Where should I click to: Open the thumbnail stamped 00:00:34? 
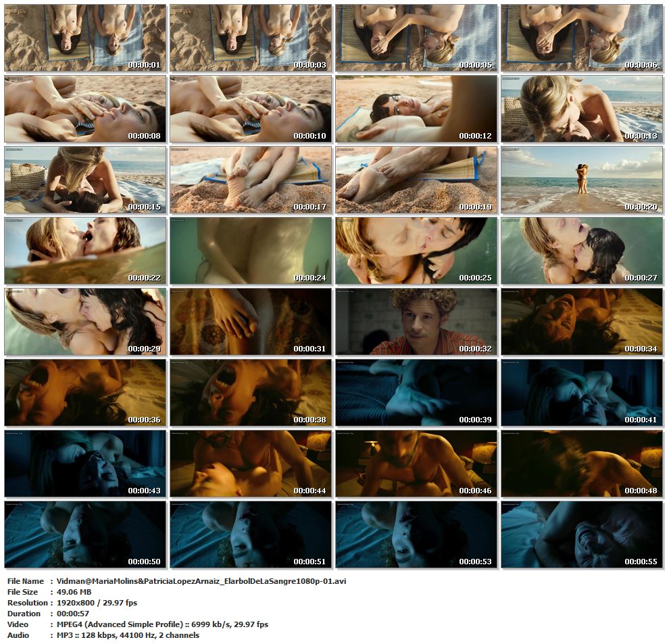[x=582, y=322]
